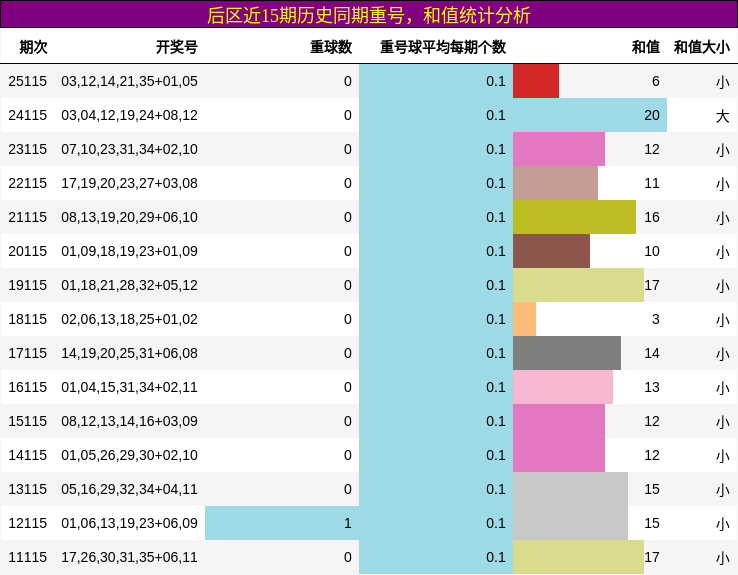Select the 和值 column header
The width and height of the screenshot is (738, 575).
pos(645,47)
